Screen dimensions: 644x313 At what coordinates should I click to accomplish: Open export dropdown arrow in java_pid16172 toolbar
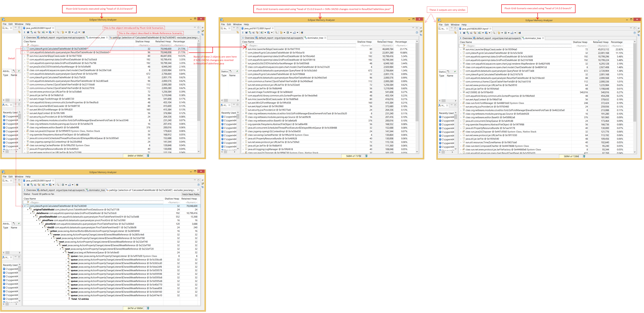point(298,32)
